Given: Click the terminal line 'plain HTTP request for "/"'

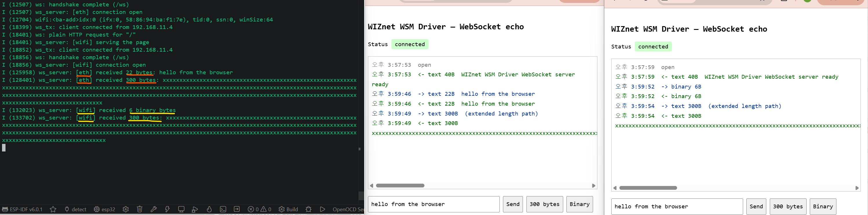Looking at the screenshot, I should (x=69, y=35).
